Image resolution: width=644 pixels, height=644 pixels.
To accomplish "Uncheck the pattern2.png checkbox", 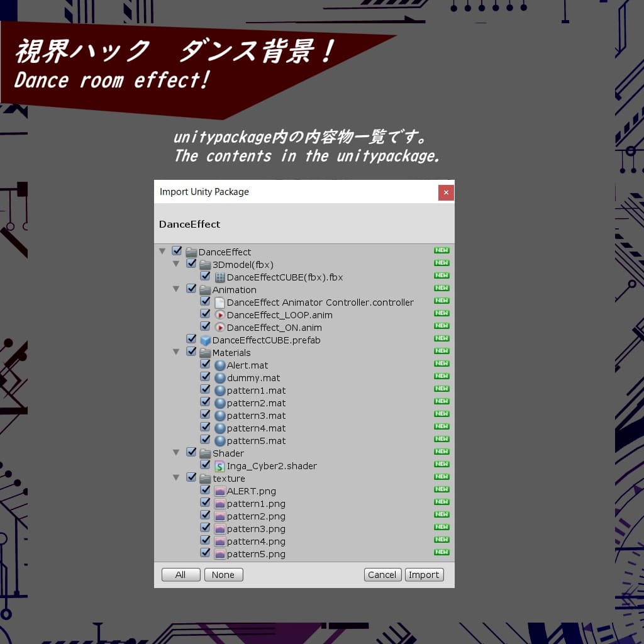I will [x=206, y=515].
